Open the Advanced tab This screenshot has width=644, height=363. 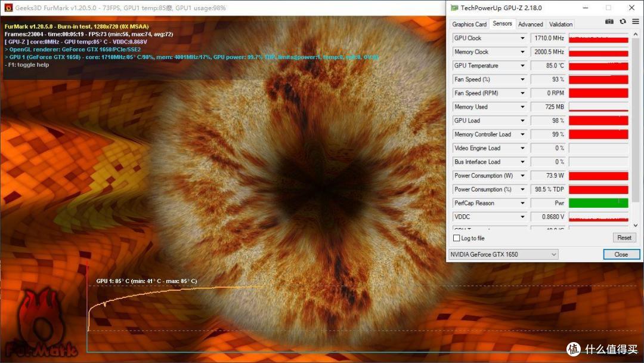click(530, 24)
